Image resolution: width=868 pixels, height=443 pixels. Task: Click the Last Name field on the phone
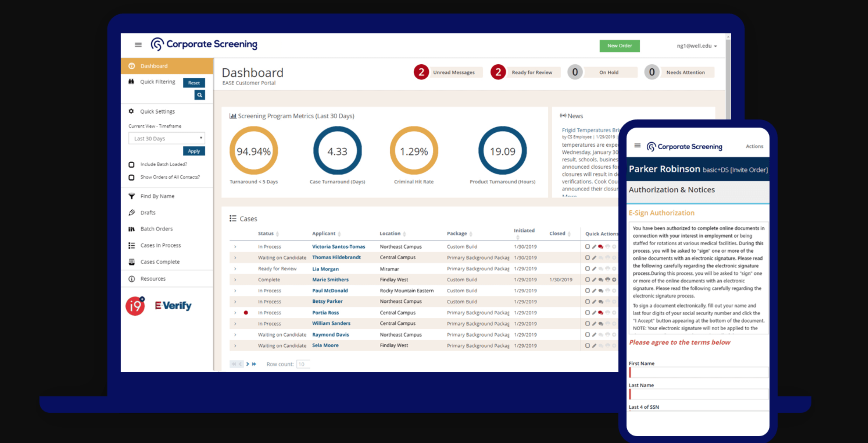pyautogui.click(x=699, y=394)
